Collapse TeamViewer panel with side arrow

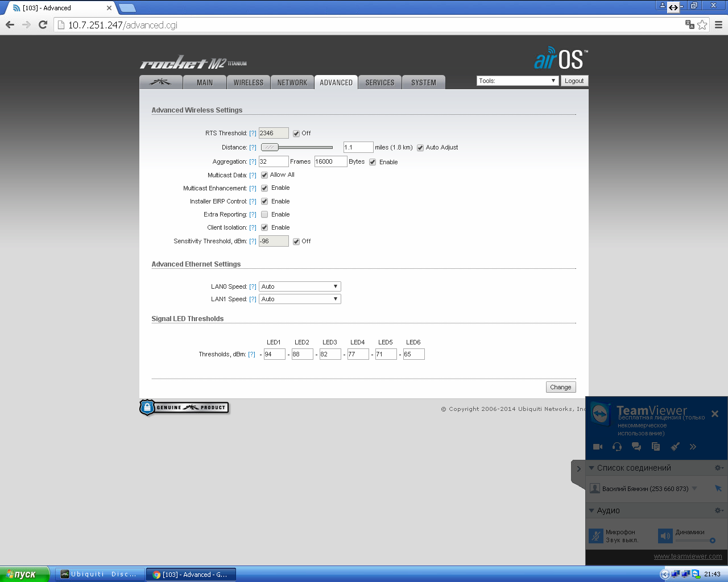pos(578,469)
